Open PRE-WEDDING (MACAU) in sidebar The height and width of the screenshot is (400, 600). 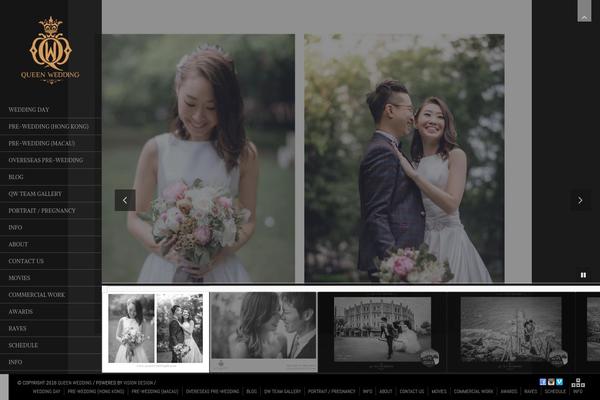pos(42,143)
